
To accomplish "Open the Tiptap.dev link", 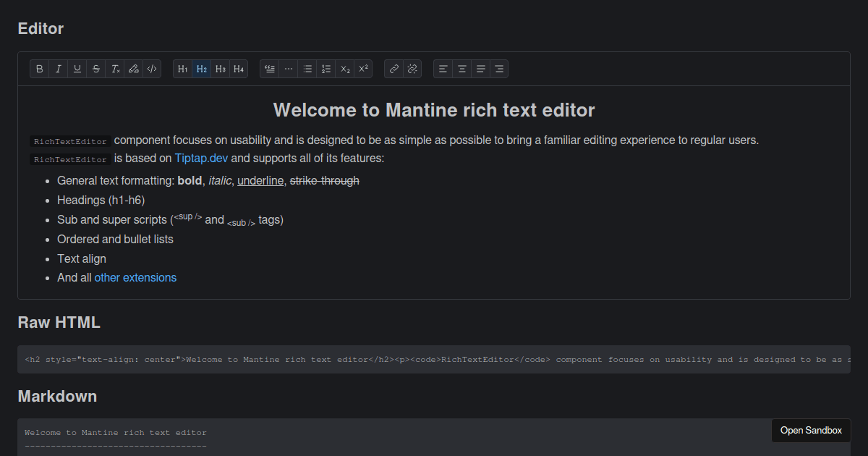I will (x=201, y=158).
